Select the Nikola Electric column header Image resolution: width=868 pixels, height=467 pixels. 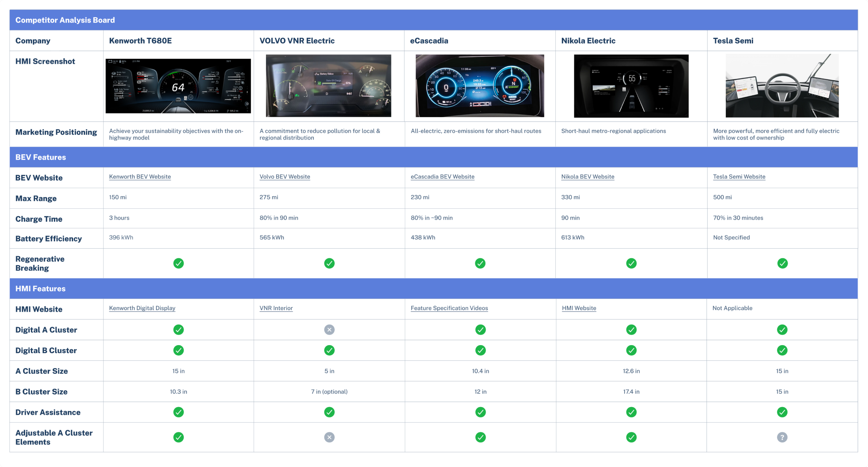588,40
